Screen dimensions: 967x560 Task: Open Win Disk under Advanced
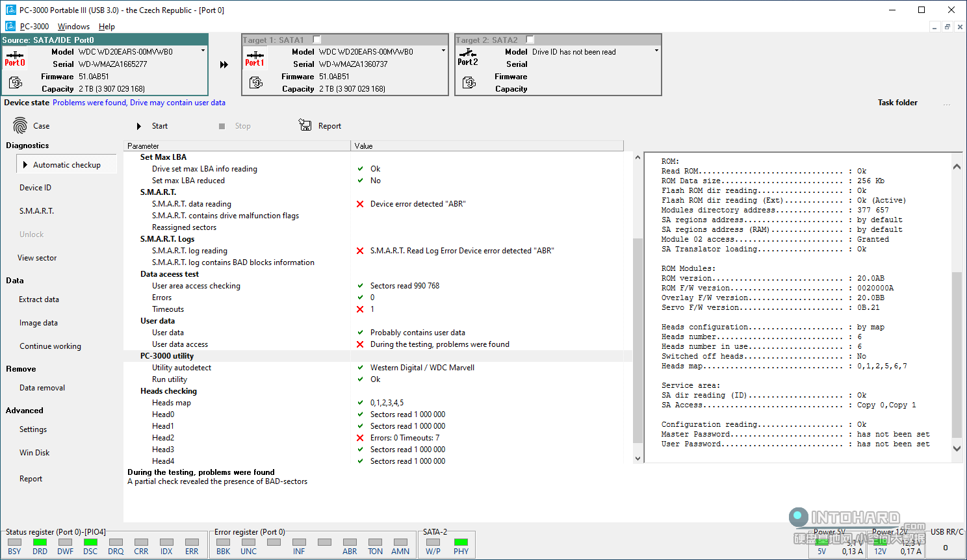[x=34, y=453]
